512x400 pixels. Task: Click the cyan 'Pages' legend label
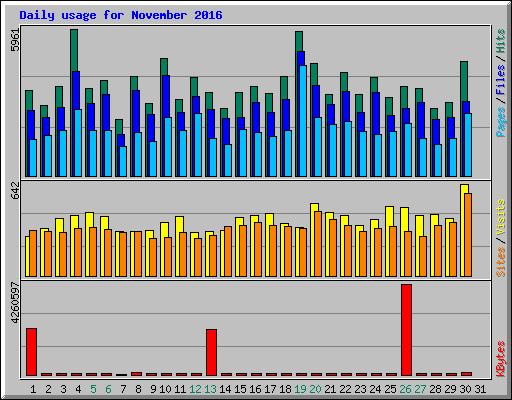click(500, 122)
